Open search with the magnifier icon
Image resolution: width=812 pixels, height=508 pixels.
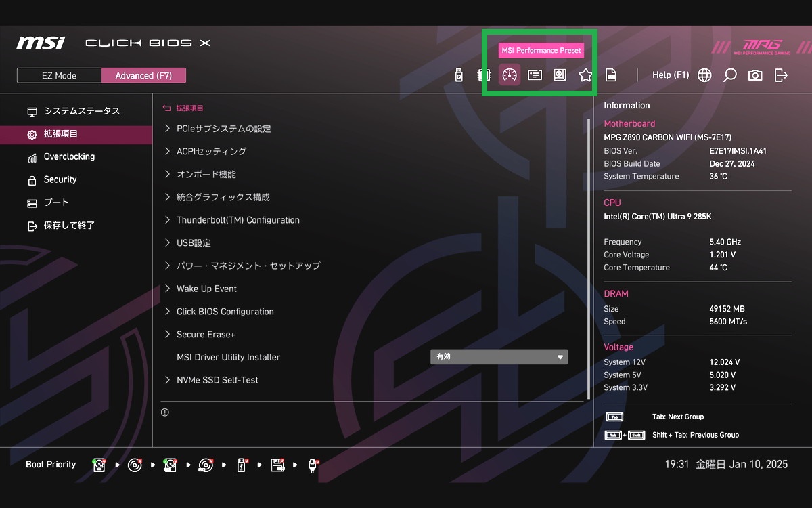(x=729, y=75)
